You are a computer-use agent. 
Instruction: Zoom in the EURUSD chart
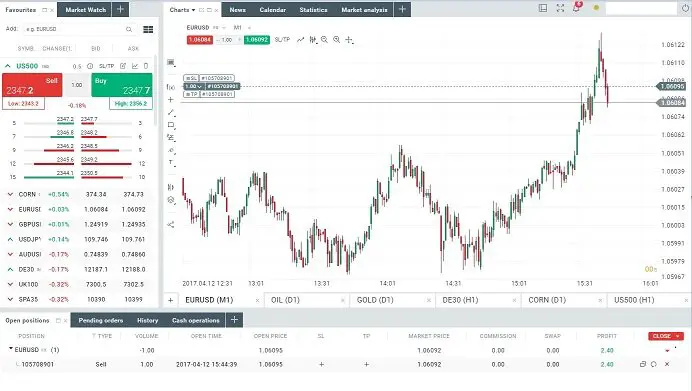coord(337,40)
